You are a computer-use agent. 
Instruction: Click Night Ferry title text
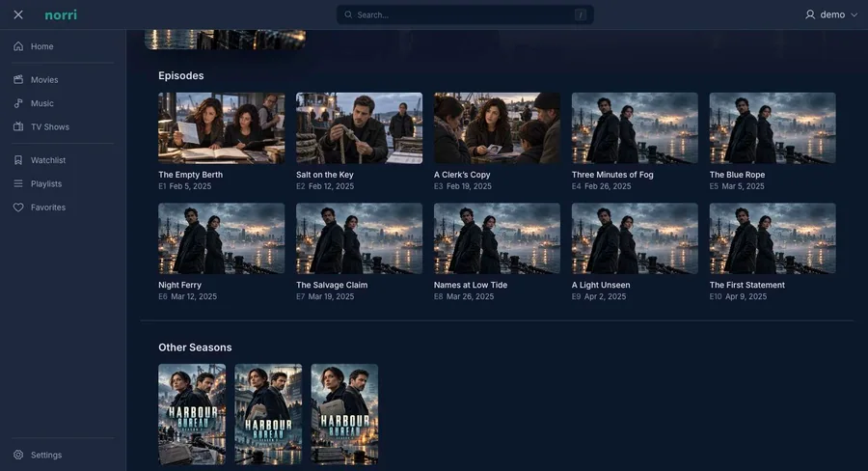(180, 285)
